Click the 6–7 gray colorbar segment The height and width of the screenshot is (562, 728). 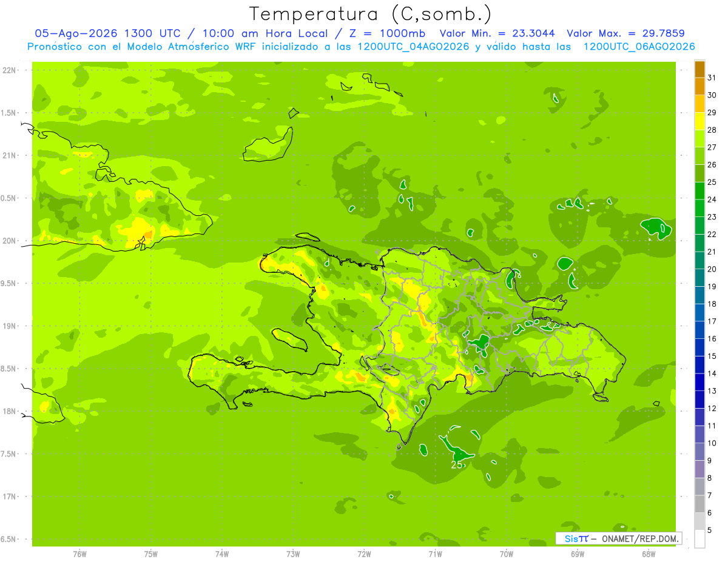(x=699, y=504)
